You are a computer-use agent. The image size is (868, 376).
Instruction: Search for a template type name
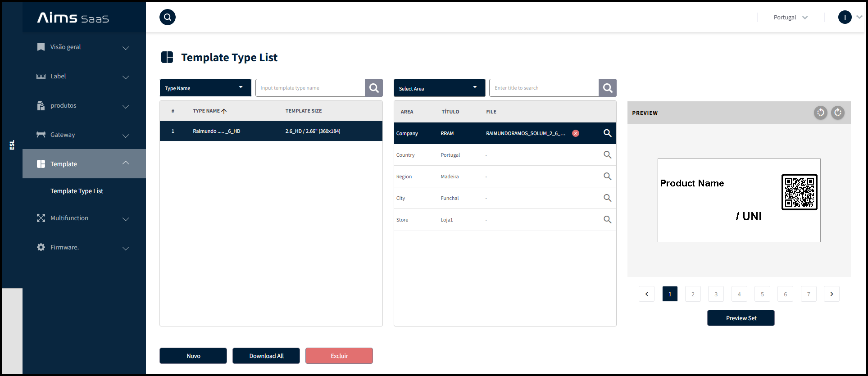point(374,88)
